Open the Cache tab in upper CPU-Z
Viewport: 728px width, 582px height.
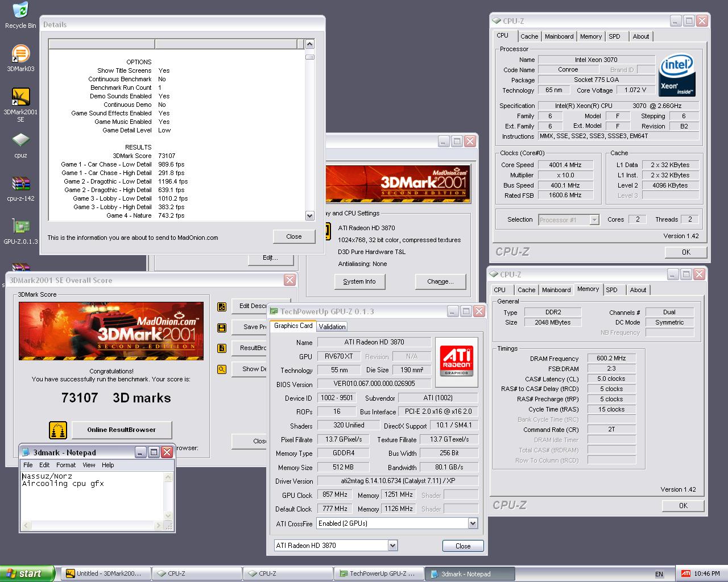click(529, 36)
